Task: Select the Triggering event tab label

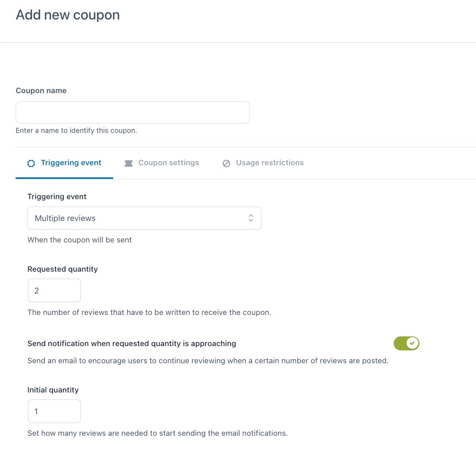Action: (71, 163)
